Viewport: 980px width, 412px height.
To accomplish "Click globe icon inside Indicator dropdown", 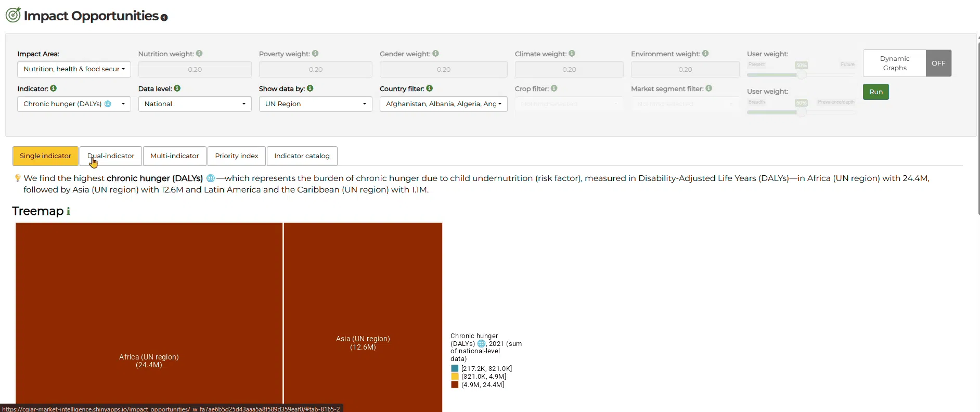I will (x=108, y=104).
